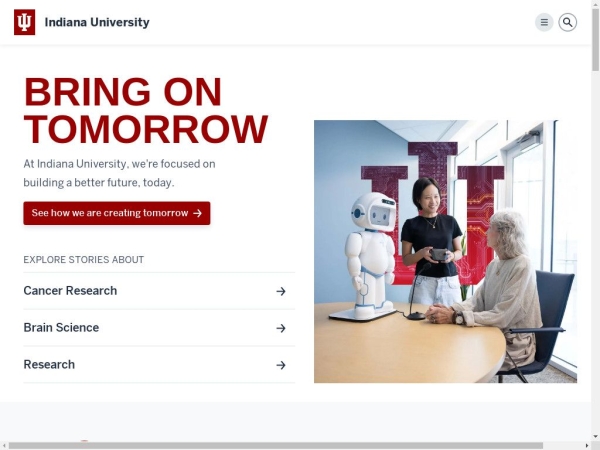Click the horizontal scrollbar thumb
Screen dimensions: 600x450
276,446
